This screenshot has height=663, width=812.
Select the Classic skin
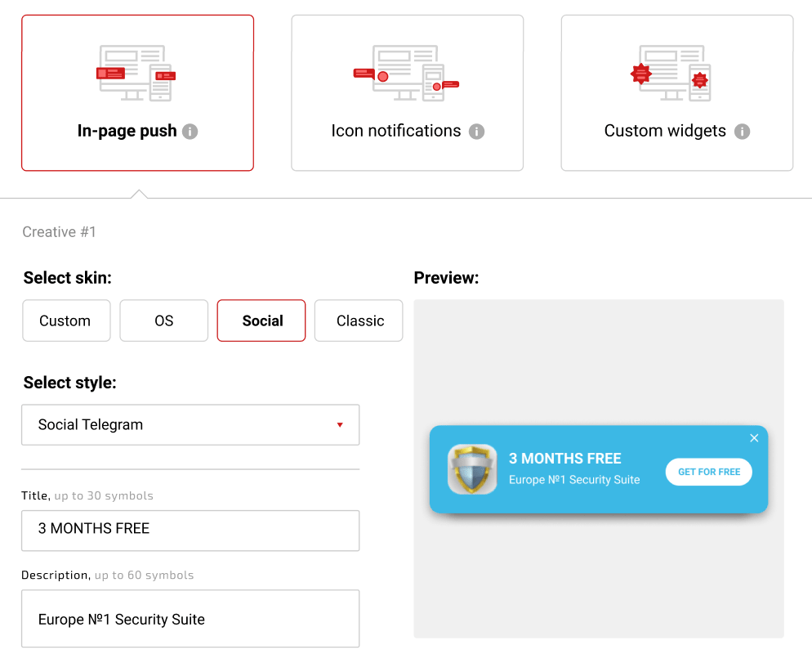pos(358,320)
